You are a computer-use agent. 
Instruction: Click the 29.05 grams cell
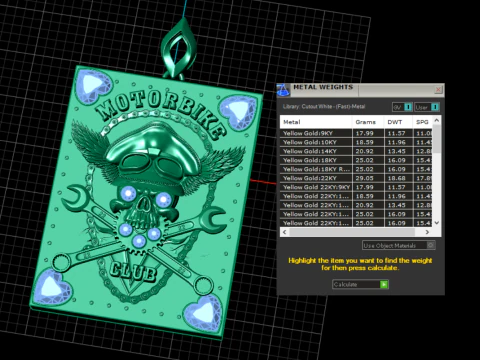pos(368,178)
